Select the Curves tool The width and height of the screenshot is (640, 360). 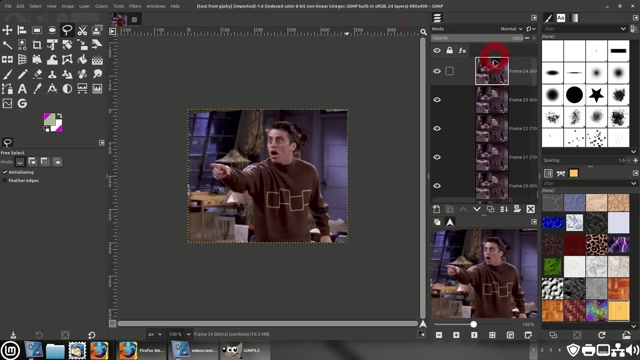pyautogui.click(x=7, y=104)
